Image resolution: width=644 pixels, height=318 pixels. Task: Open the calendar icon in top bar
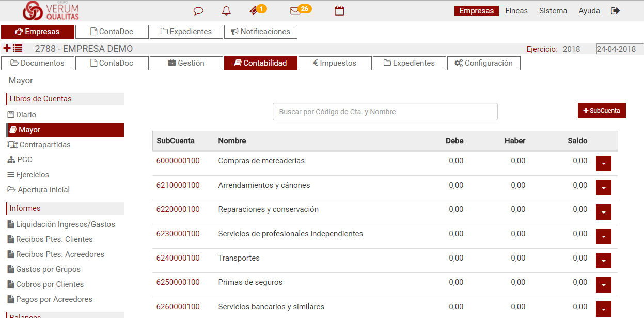click(x=339, y=11)
